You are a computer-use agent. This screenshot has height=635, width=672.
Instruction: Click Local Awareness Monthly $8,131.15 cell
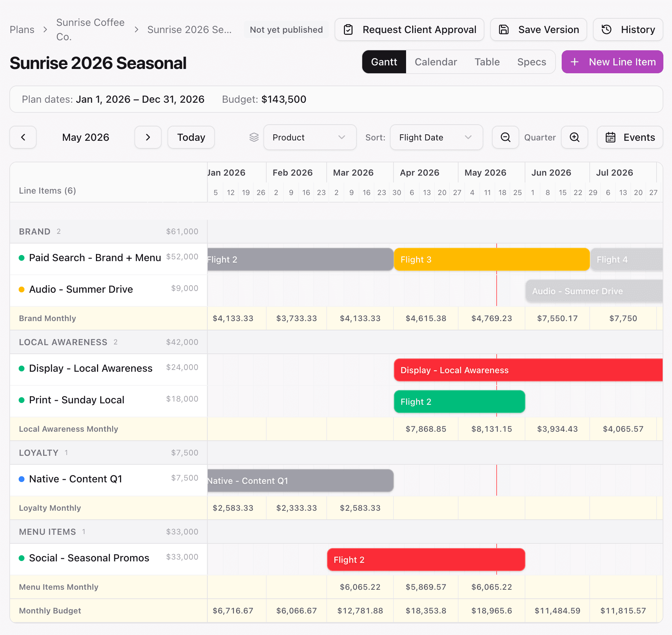[x=492, y=429]
